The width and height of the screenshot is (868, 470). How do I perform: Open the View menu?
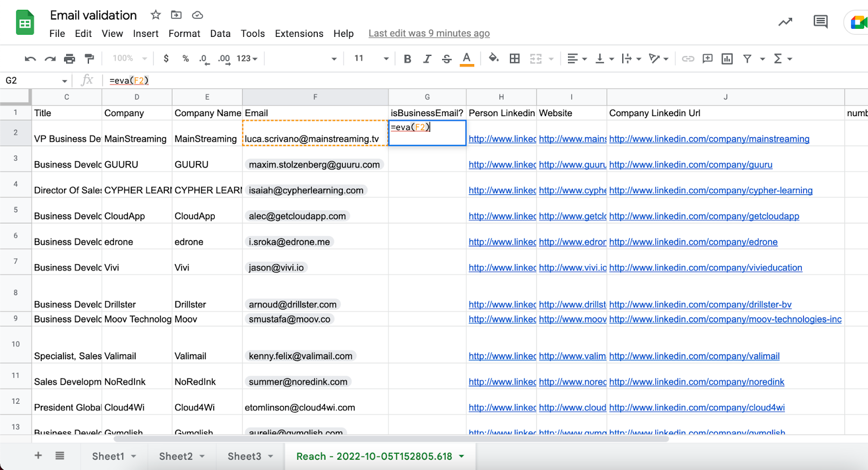112,34
